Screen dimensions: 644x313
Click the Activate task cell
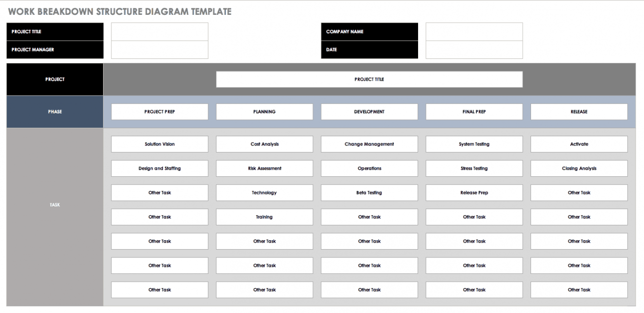coord(579,144)
